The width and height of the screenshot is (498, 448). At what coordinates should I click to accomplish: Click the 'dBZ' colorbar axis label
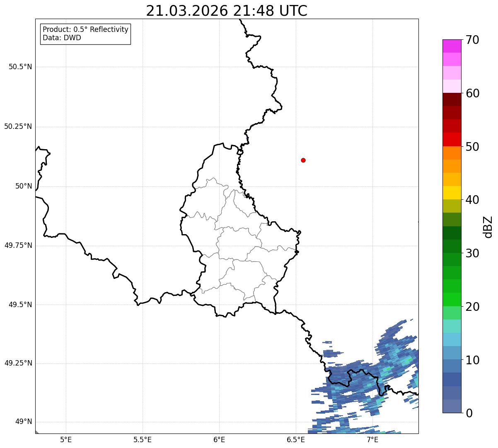coord(488,227)
